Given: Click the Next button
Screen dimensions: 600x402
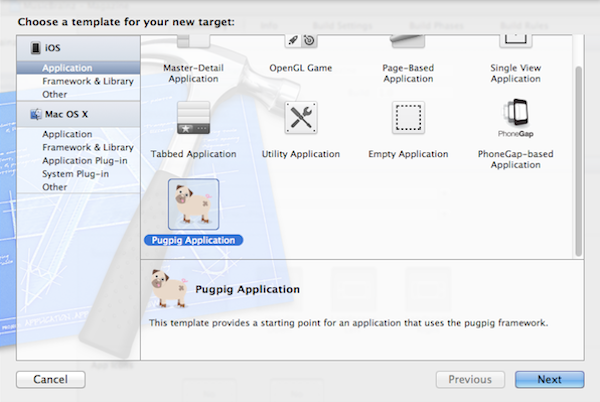Looking at the screenshot, I should (x=549, y=379).
